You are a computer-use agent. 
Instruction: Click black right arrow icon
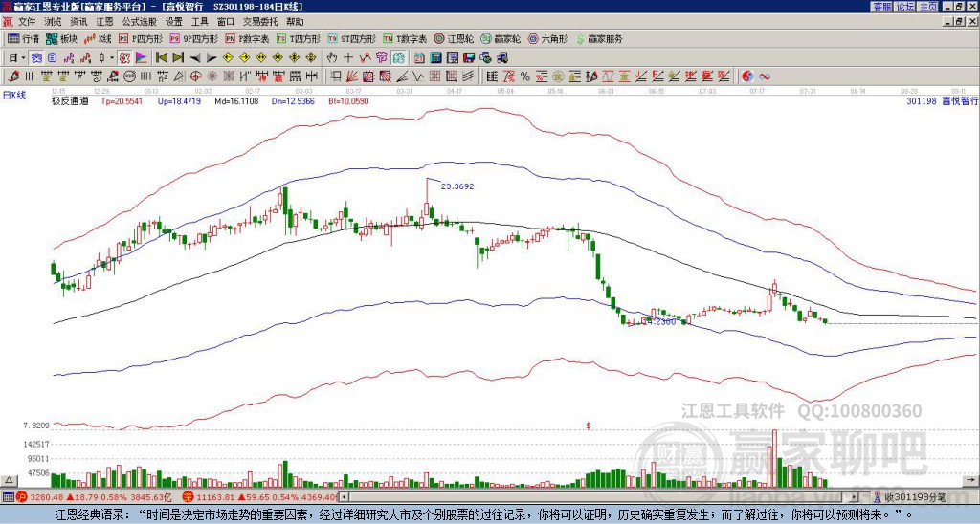pyautogui.click(x=212, y=58)
